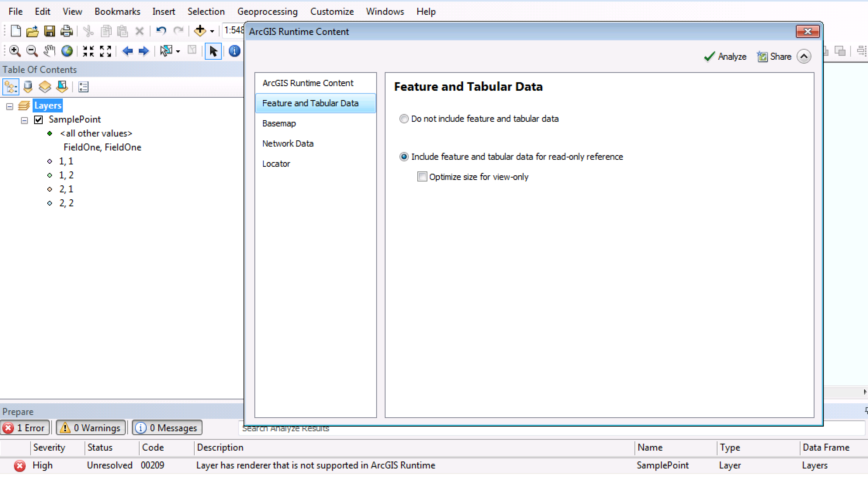Screen dimensions: 868x477
Task: Click the map scale combo box
Action: pos(234,30)
